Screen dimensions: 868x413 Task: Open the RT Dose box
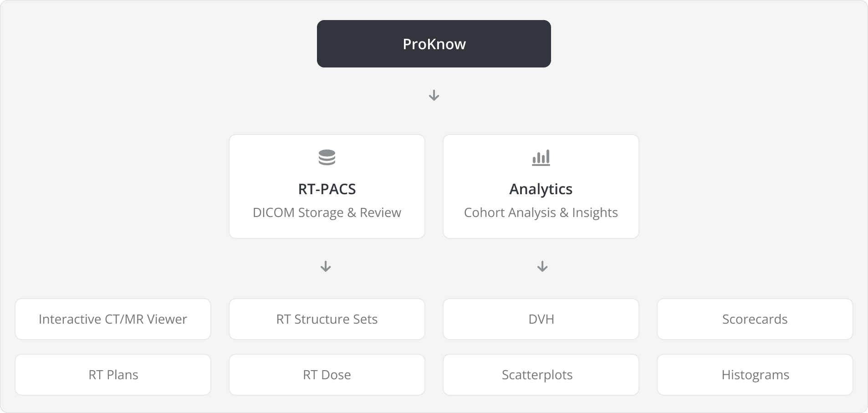327,375
